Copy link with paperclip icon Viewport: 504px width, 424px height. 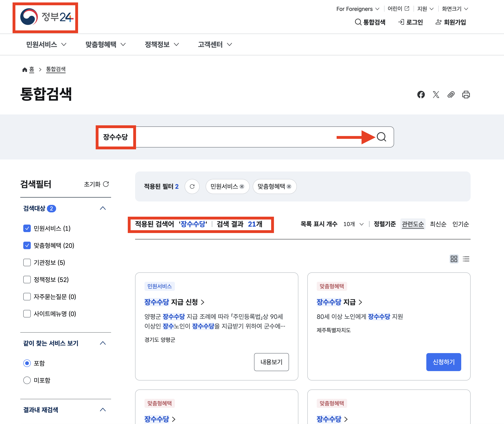451,95
